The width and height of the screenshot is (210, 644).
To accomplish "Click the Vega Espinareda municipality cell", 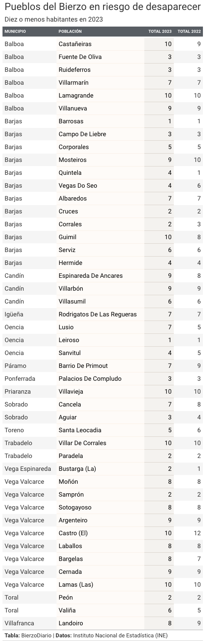I will 28,469.
